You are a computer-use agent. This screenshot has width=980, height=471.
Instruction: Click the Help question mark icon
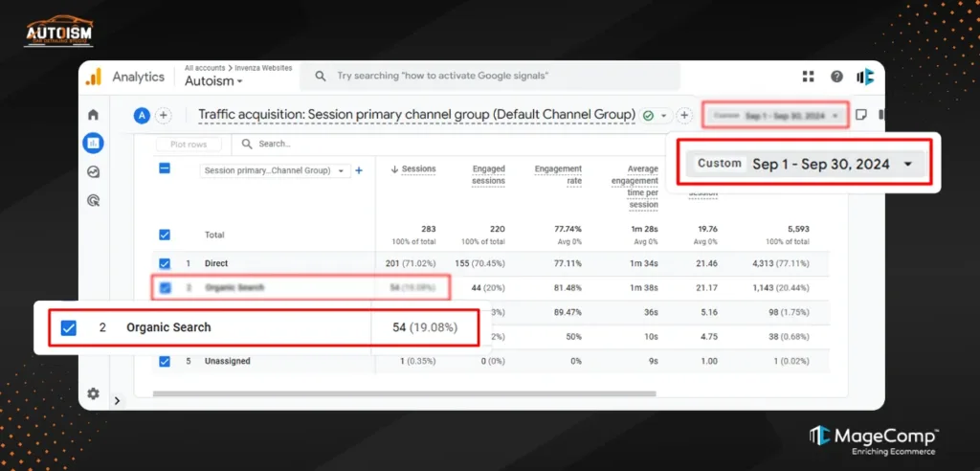pyautogui.click(x=836, y=77)
